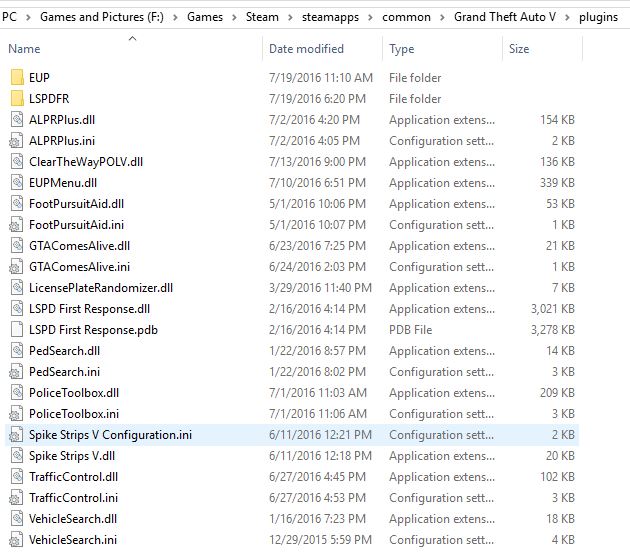Viewport: 630px width, 556px height.
Task: Click the 'PDB File' type cell
Action: [x=410, y=329]
